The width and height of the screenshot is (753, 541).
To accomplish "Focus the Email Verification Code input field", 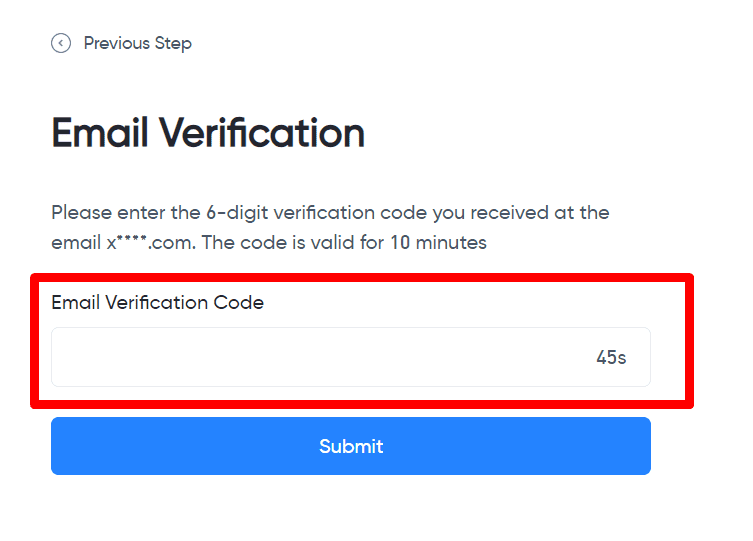I will click(x=320, y=357).
